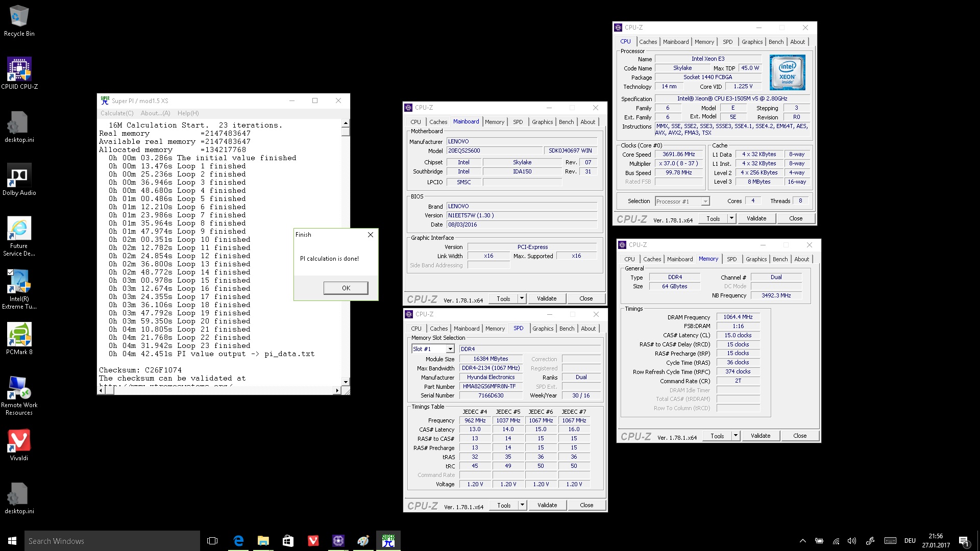The width and height of the screenshot is (980, 551).
Task: Open Calculate menu in Super PI
Action: pos(117,113)
